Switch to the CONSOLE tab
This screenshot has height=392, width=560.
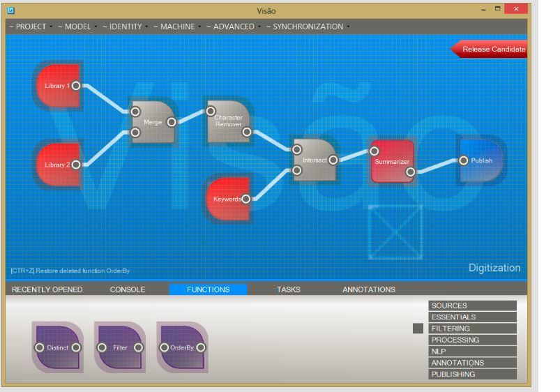[x=128, y=289]
